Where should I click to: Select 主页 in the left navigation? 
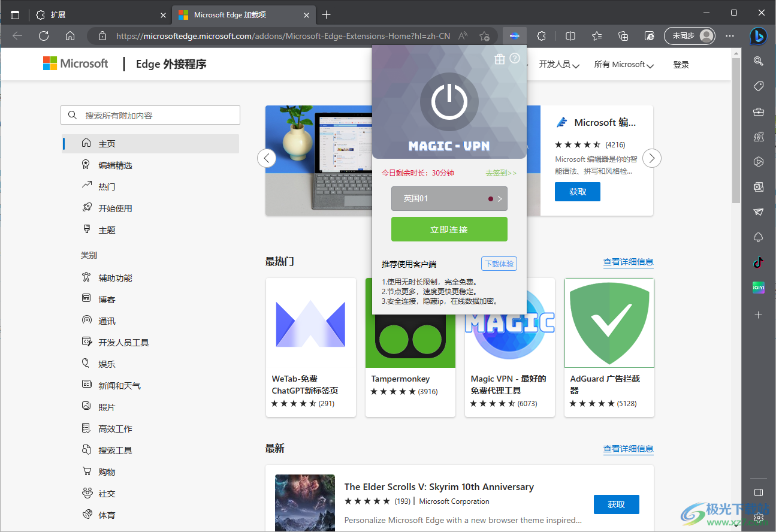pyautogui.click(x=150, y=144)
